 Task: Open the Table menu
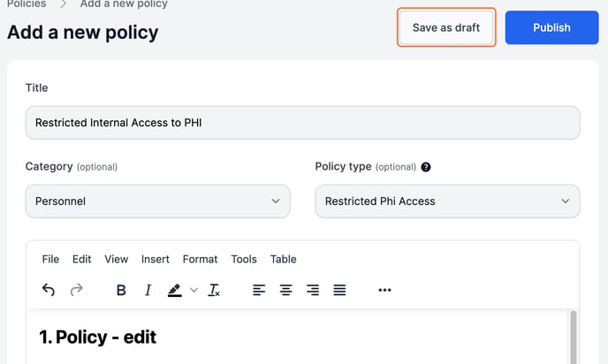(x=283, y=259)
